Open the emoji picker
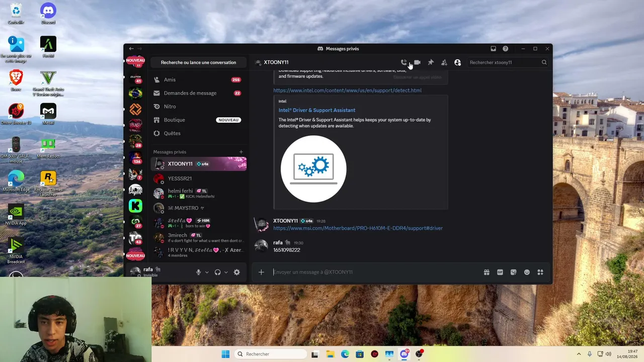 (x=527, y=272)
